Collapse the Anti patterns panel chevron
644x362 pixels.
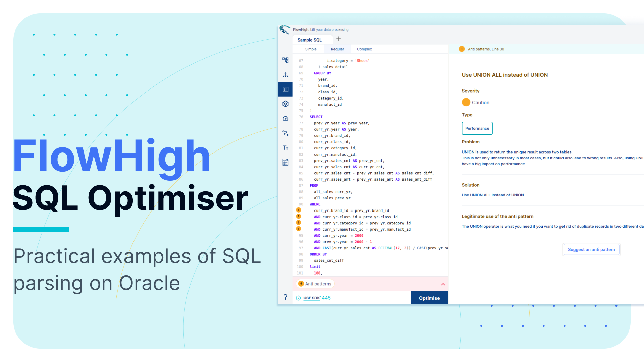click(x=443, y=284)
